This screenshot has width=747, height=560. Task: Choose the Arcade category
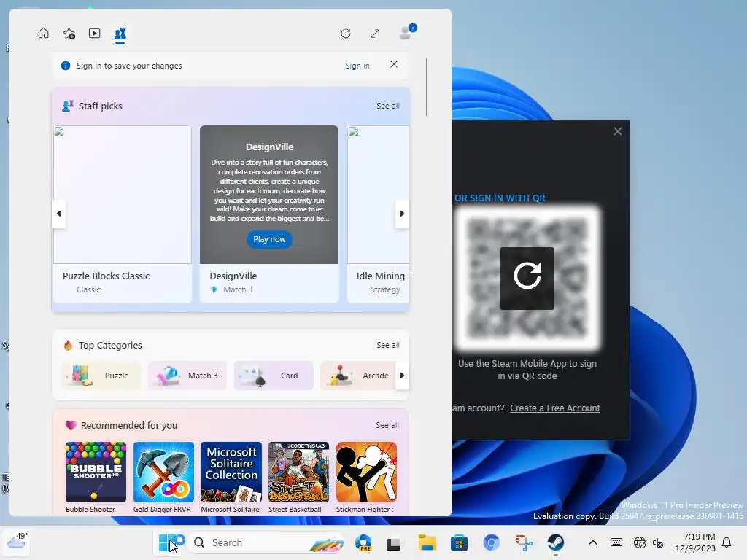[358, 376]
